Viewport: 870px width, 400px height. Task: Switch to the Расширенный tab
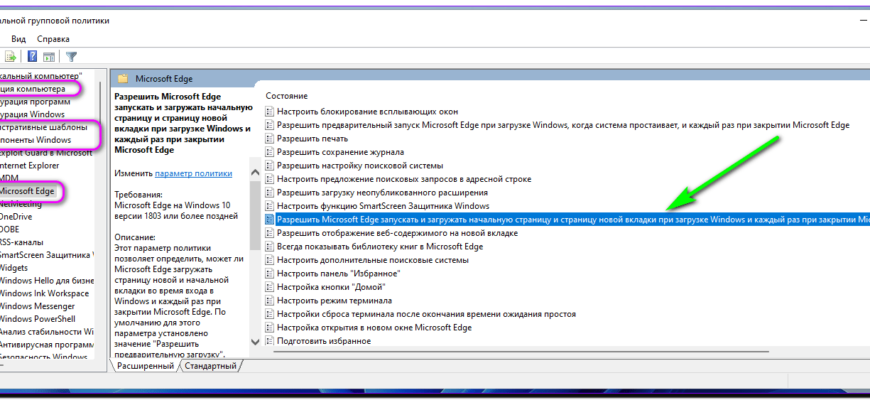point(144,366)
